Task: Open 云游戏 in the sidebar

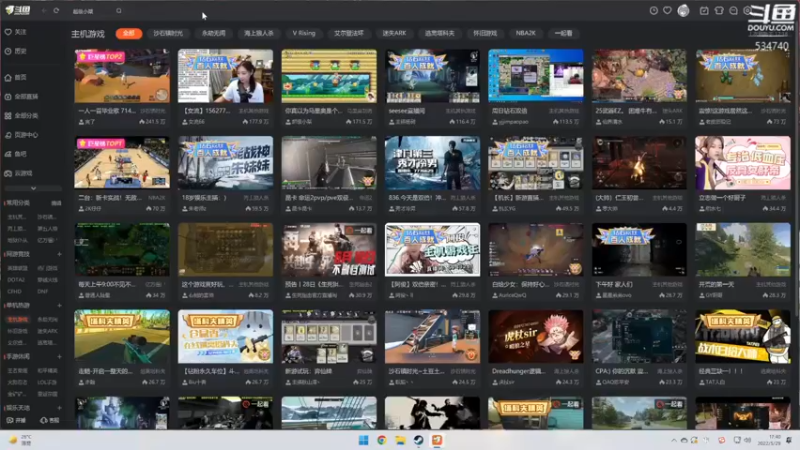Action: pos(18,173)
